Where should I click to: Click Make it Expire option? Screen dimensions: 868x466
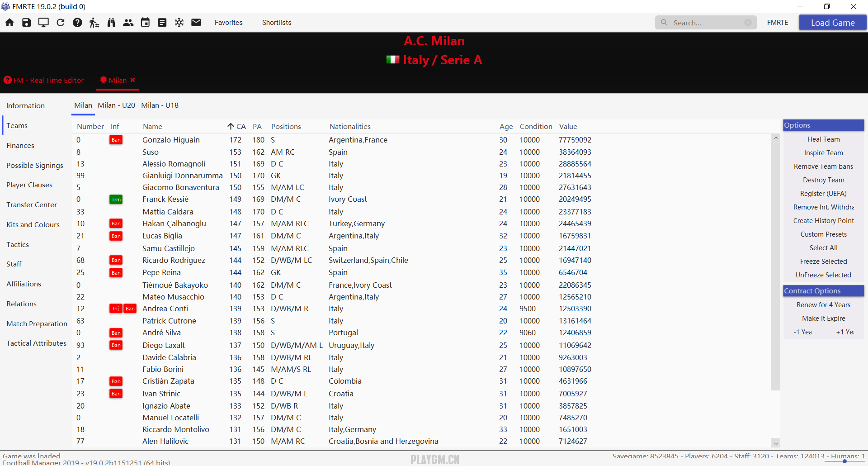pyautogui.click(x=824, y=319)
